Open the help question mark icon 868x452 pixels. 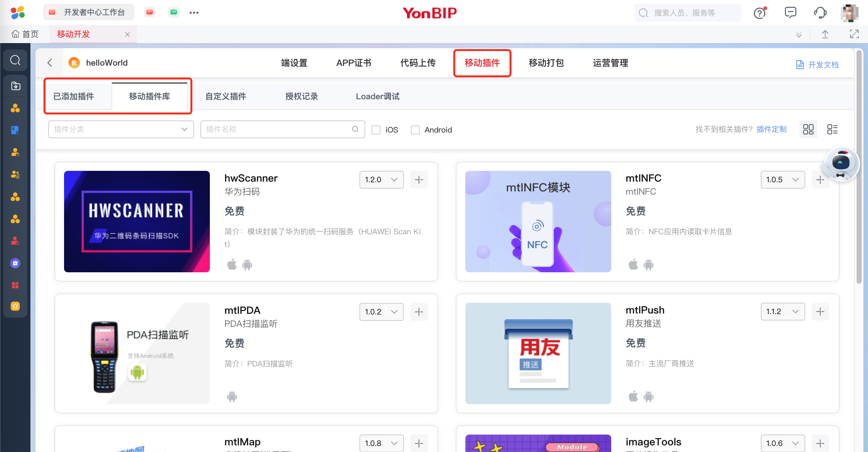click(760, 13)
